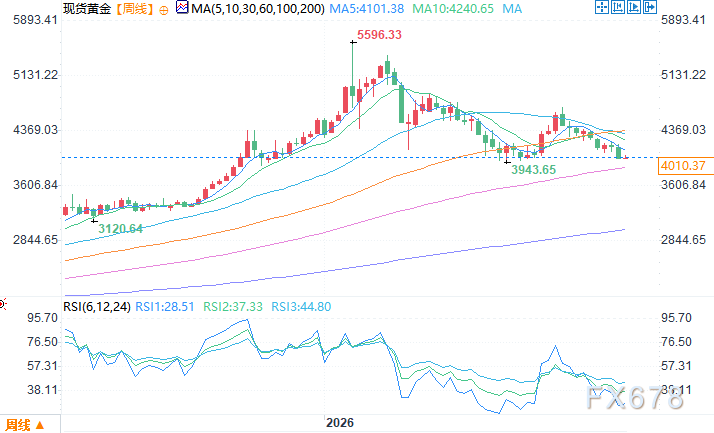This screenshot has width=714, height=433.
Task: Click the jump-to-chart-start icon
Action: 618,7
